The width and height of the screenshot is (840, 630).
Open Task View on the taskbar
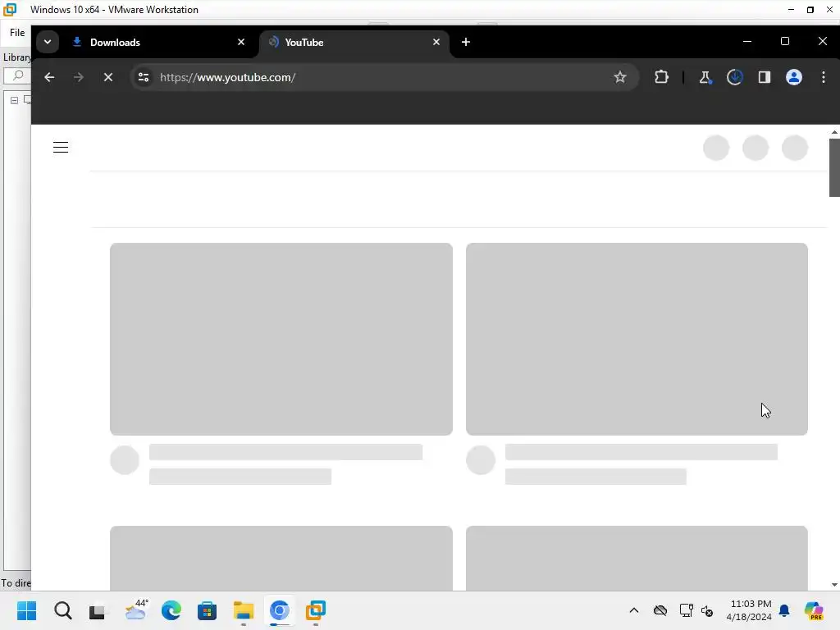tap(98, 610)
